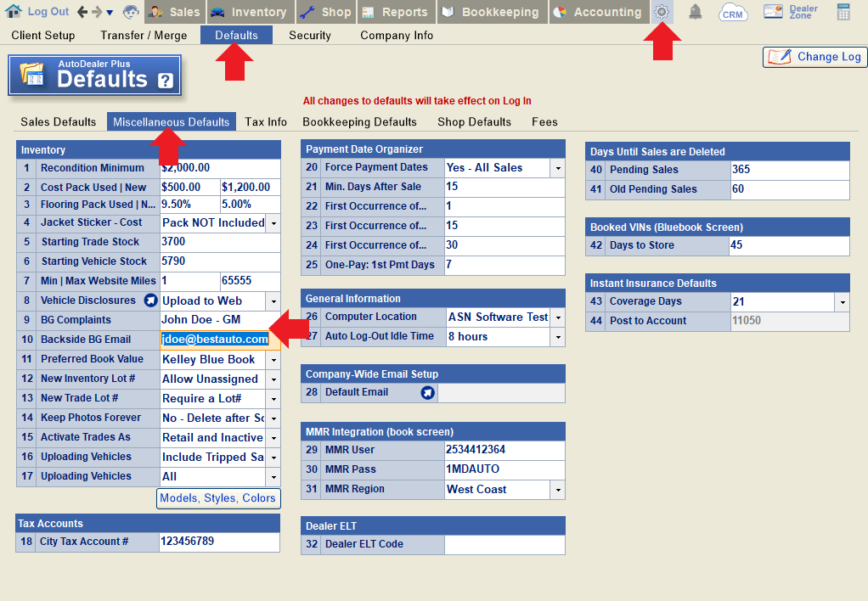868x601 pixels.
Task: Expand the New Trade Lot # dropdown
Action: [273, 399]
